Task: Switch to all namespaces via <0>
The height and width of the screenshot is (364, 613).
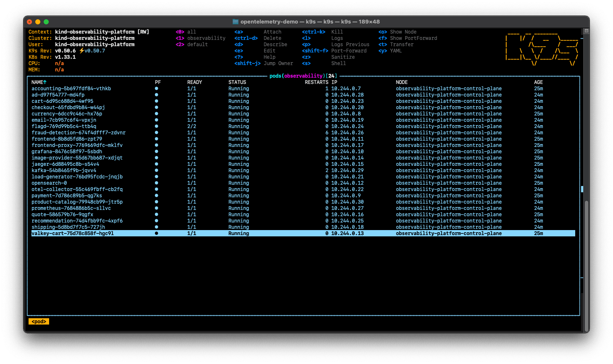Action: tap(180, 31)
